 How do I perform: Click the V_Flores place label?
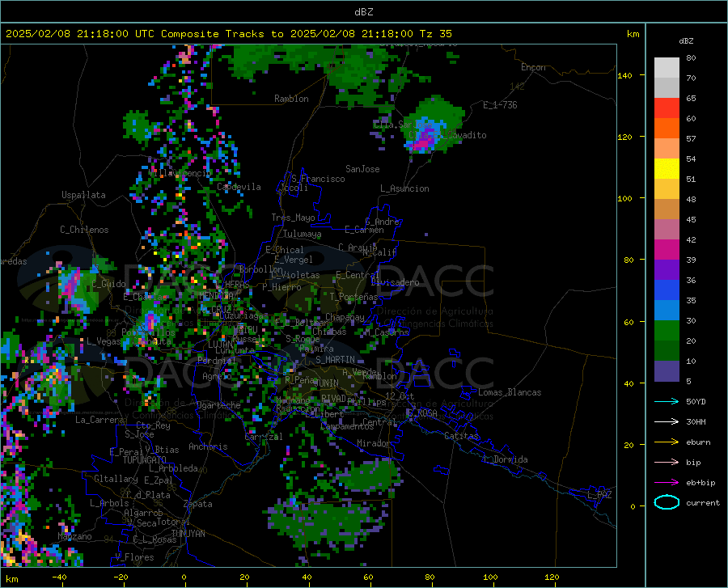point(134,557)
